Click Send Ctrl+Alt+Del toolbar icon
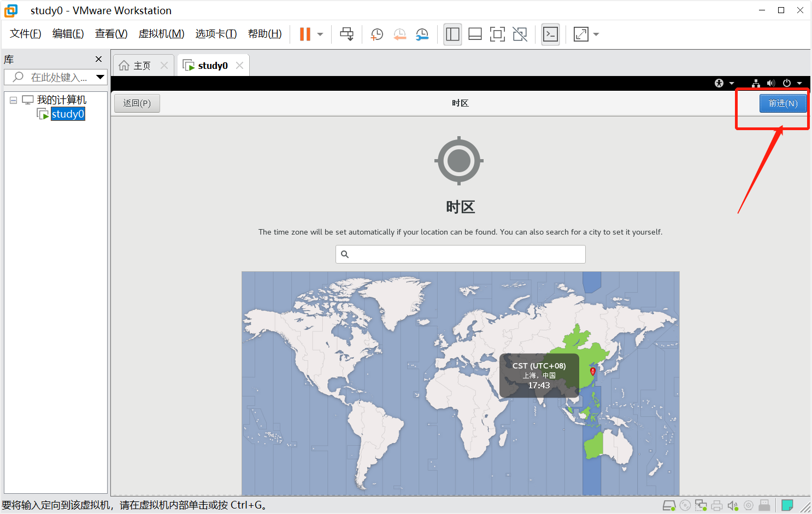Viewport: 812px width, 514px height. pyautogui.click(x=346, y=34)
